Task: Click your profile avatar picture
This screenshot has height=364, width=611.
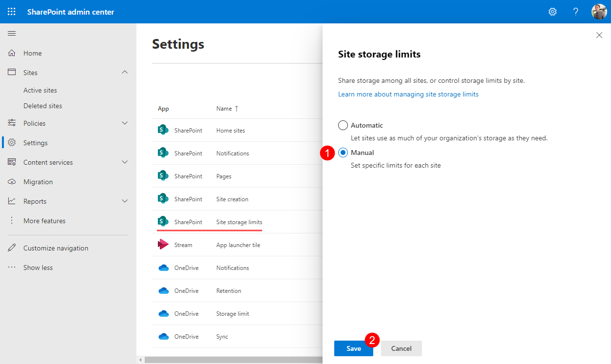Action: click(599, 11)
